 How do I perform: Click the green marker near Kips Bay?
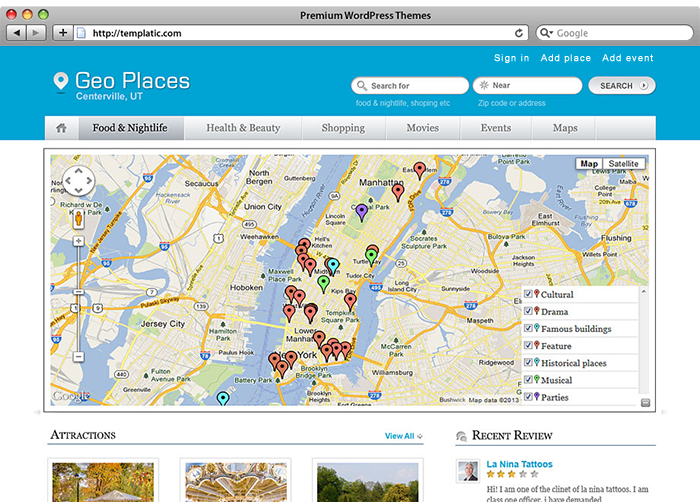(x=323, y=284)
